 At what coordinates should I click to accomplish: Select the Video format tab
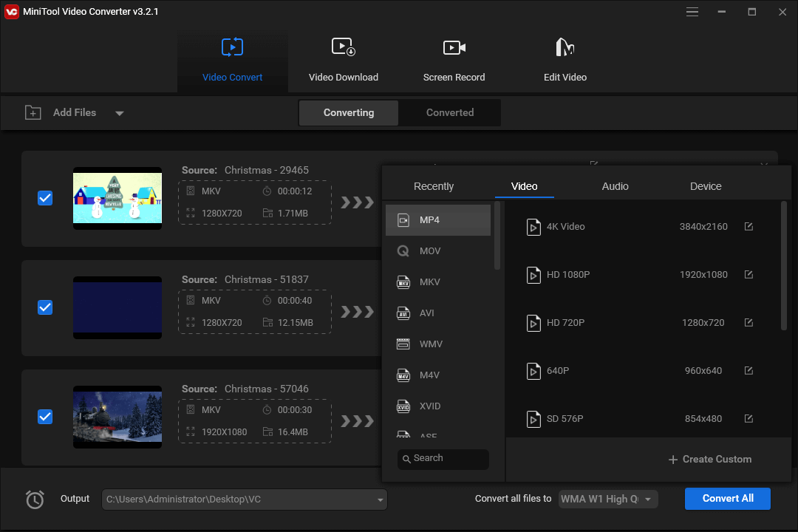coord(524,186)
